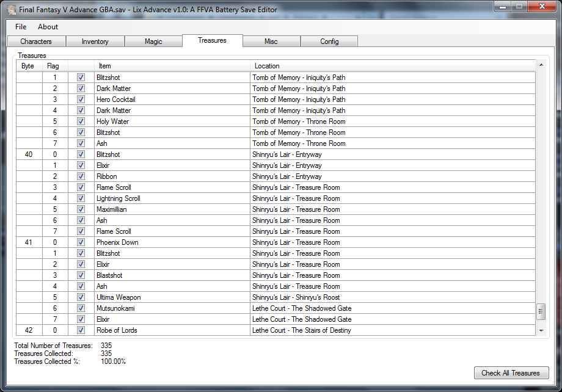
Task: Select the Mutsunokami item cell
Action: coord(172,308)
